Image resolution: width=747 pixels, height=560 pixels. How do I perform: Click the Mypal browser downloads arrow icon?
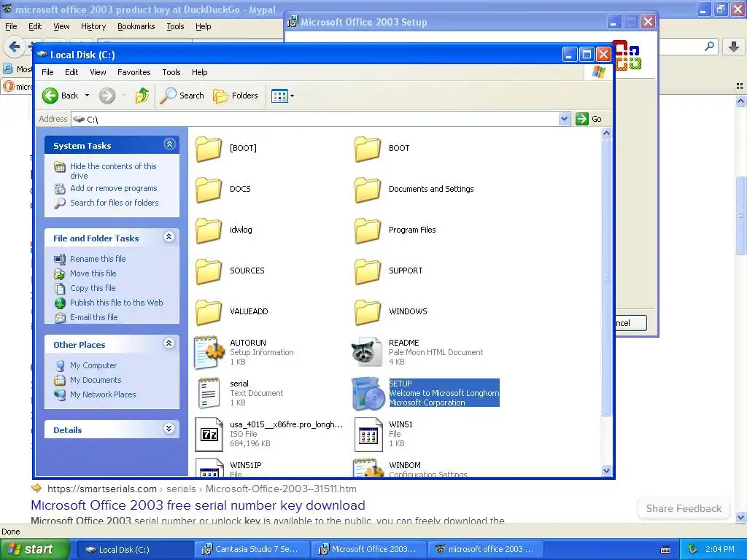coord(734,46)
